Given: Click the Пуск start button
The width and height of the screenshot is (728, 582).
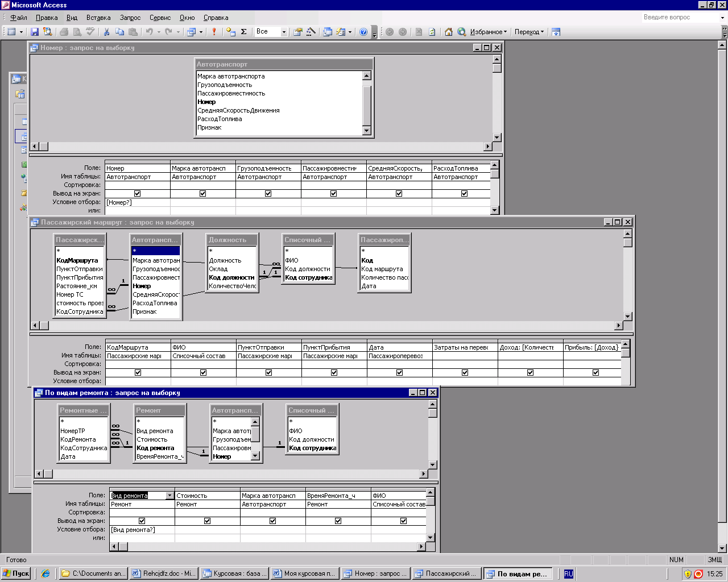Looking at the screenshot, I should 16,573.
